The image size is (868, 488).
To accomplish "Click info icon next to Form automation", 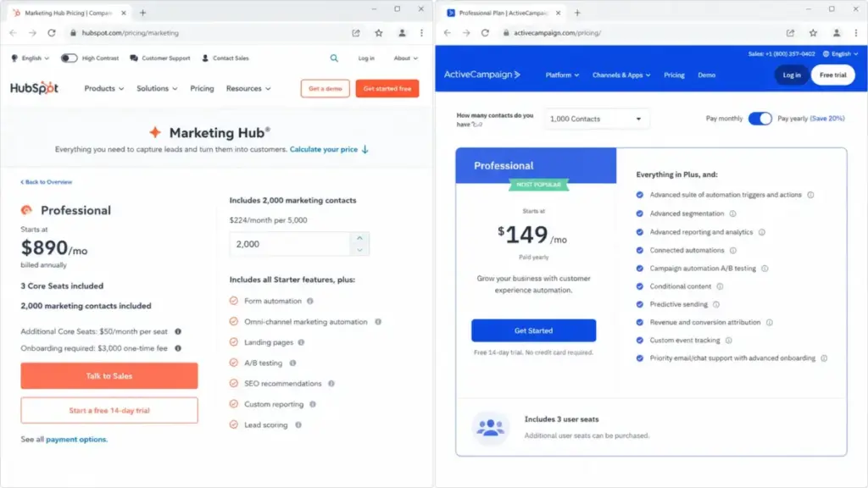I will pos(310,301).
